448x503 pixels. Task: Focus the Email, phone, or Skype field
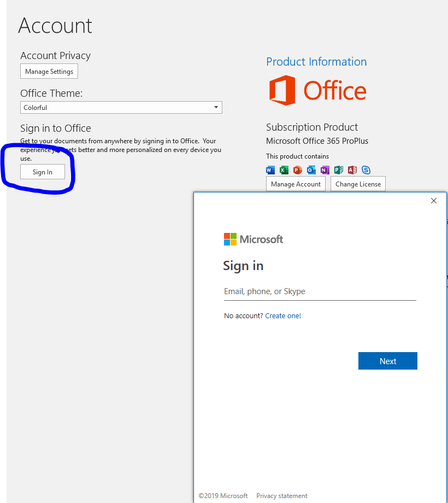pyautogui.click(x=320, y=291)
